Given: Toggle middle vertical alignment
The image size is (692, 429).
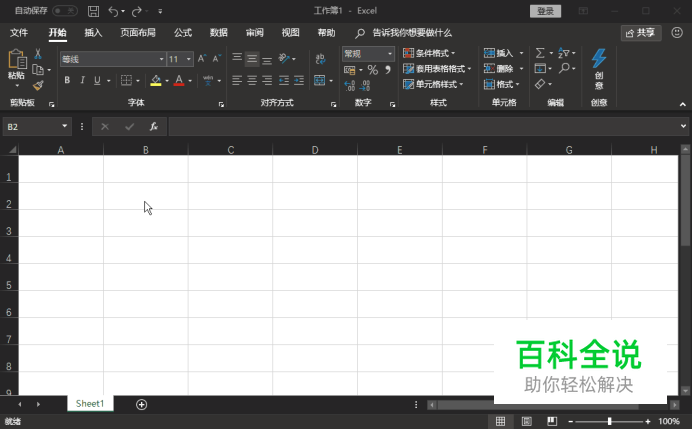Looking at the screenshot, I should point(252,59).
